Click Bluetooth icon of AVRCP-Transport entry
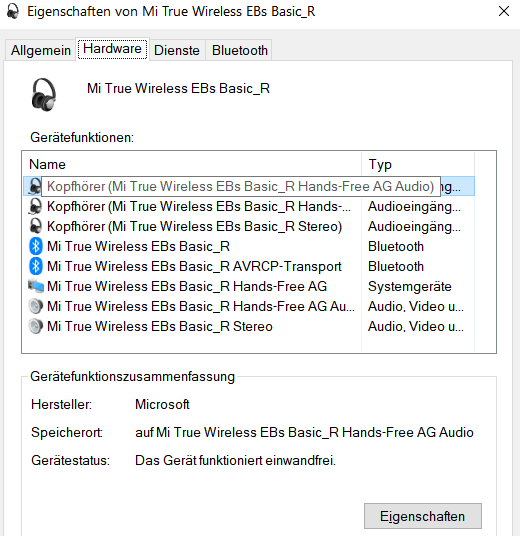 (36, 266)
